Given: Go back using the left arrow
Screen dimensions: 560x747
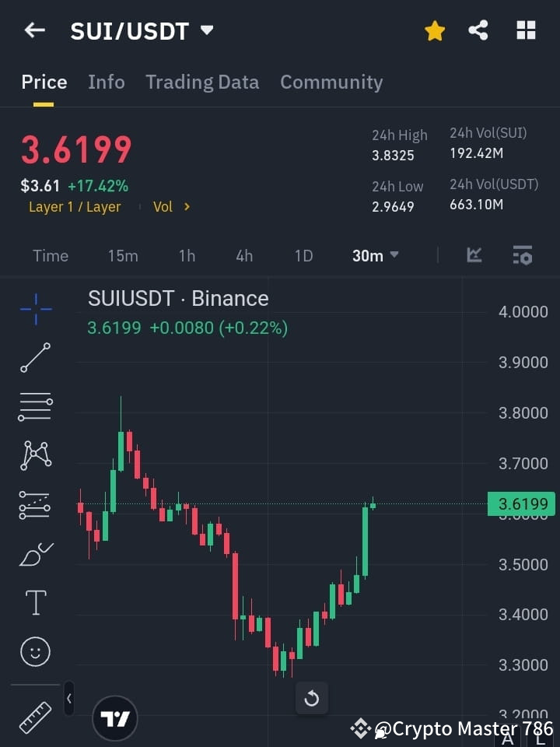Looking at the screenshot, I should [35, 30].
